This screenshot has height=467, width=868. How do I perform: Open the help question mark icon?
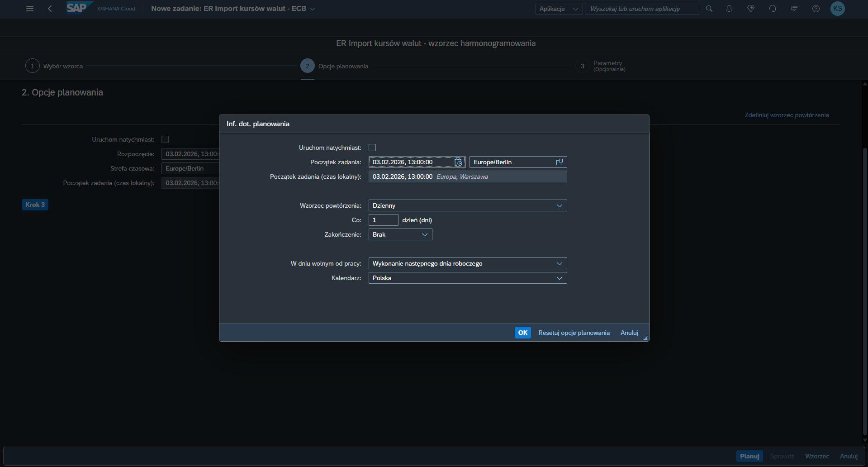(816, 9)
